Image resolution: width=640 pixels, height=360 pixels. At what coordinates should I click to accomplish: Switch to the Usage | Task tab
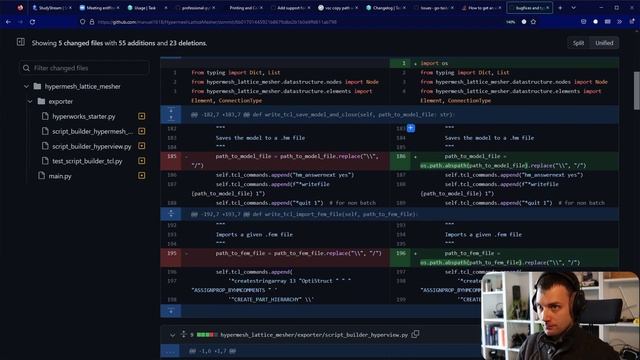point(147,8)
